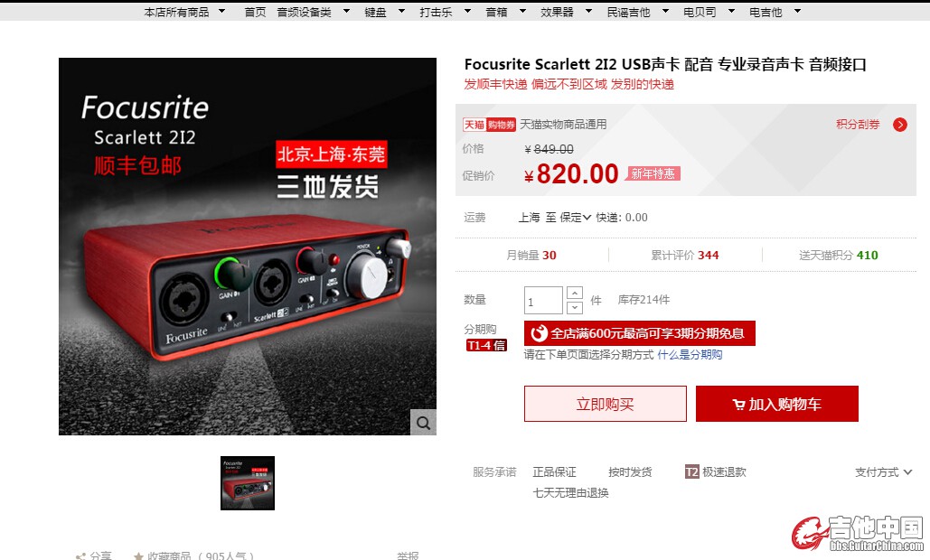The image size is (930, 560).
Task: Click the T2 极速退款 badge icon
Action: [x=691, y=471]
